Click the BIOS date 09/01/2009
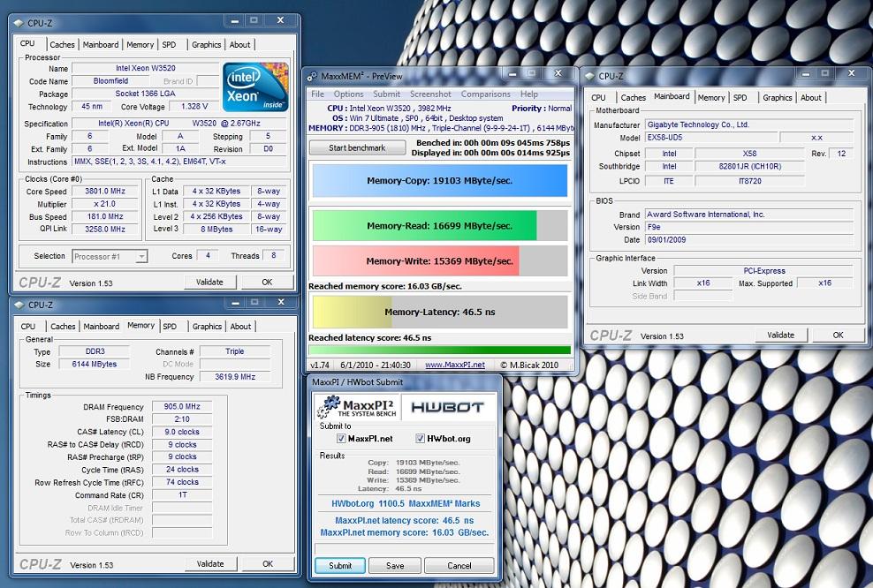 click(748, 240)
